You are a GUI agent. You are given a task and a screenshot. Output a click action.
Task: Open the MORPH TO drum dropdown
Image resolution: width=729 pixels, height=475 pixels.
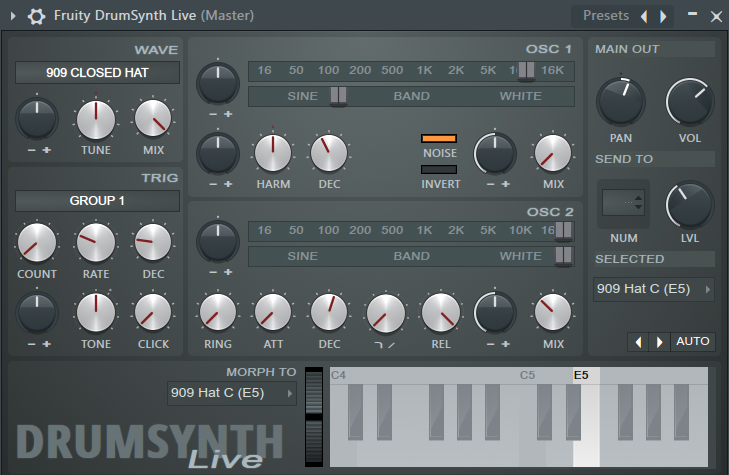(232, 393)
